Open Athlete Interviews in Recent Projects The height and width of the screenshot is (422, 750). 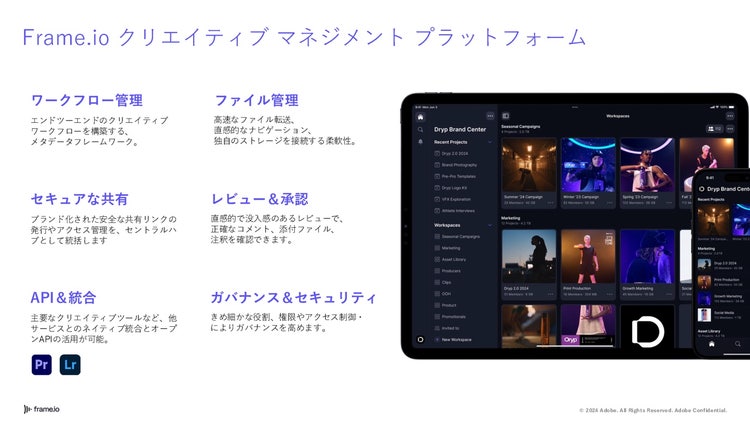pos(455,211)
